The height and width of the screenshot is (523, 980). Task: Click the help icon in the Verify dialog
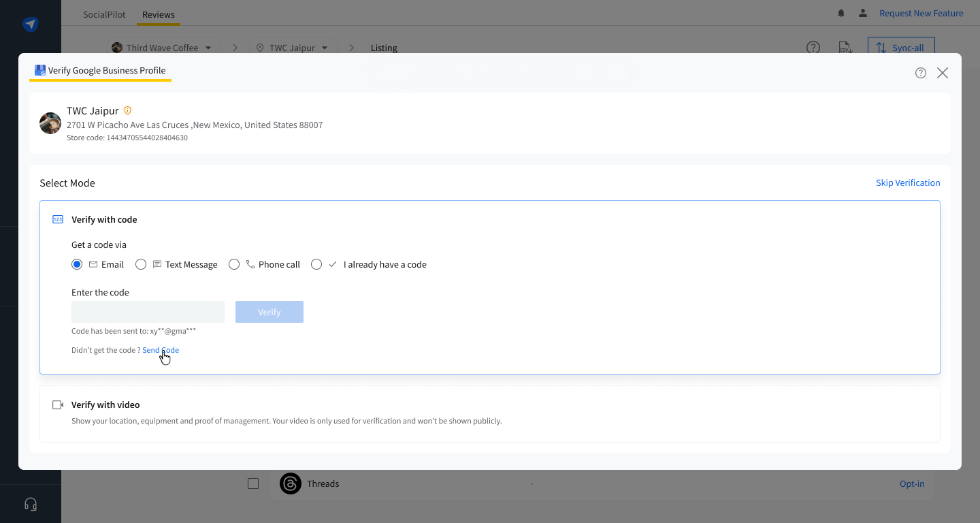921,73
